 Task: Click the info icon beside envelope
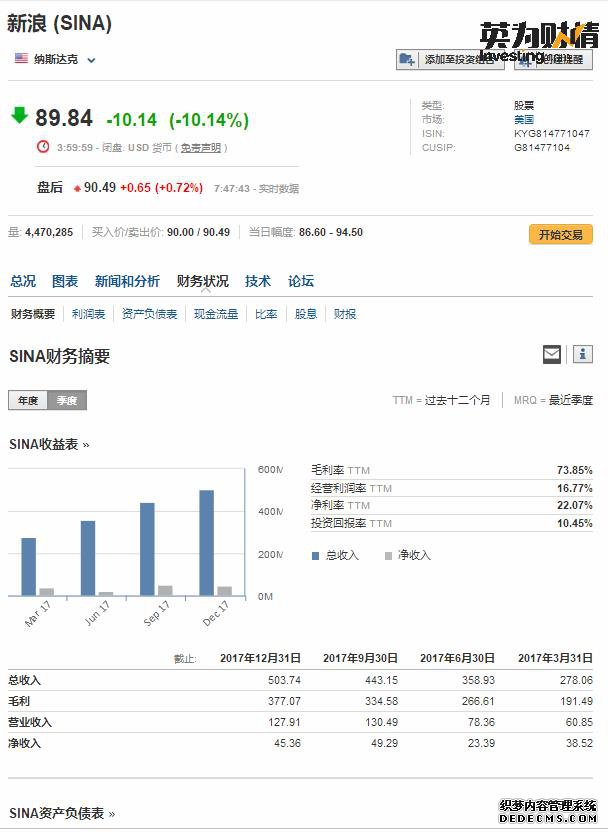tap(582, 354)
